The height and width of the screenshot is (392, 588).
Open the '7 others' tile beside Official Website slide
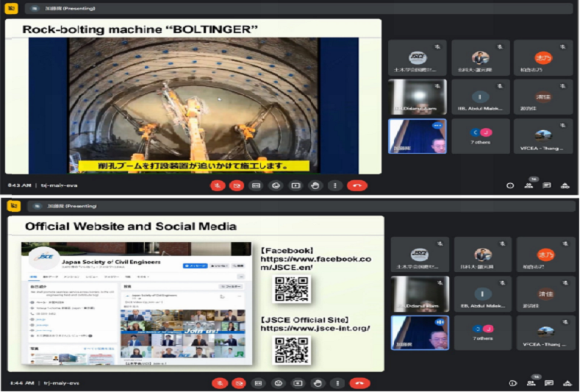coord(483,332)
